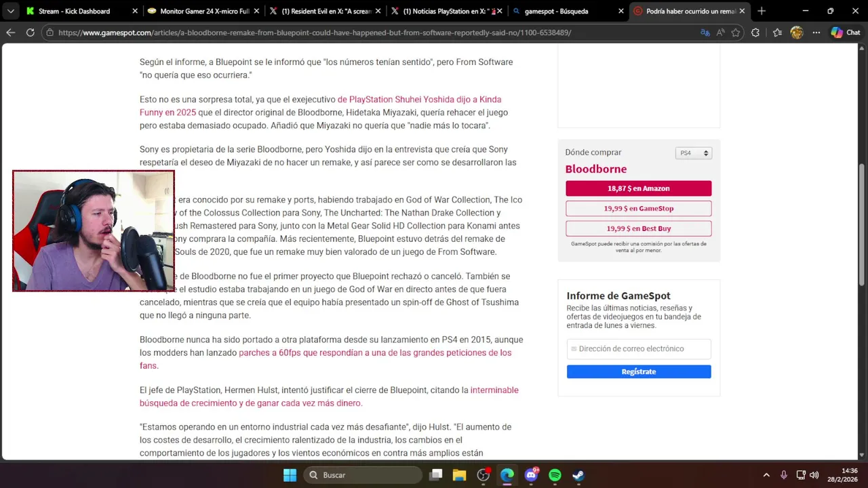The width and height of the screenshot is (868, 488).
Task: Click the 'Informe de GameSpot' heading
Action: tap(618, 296)
